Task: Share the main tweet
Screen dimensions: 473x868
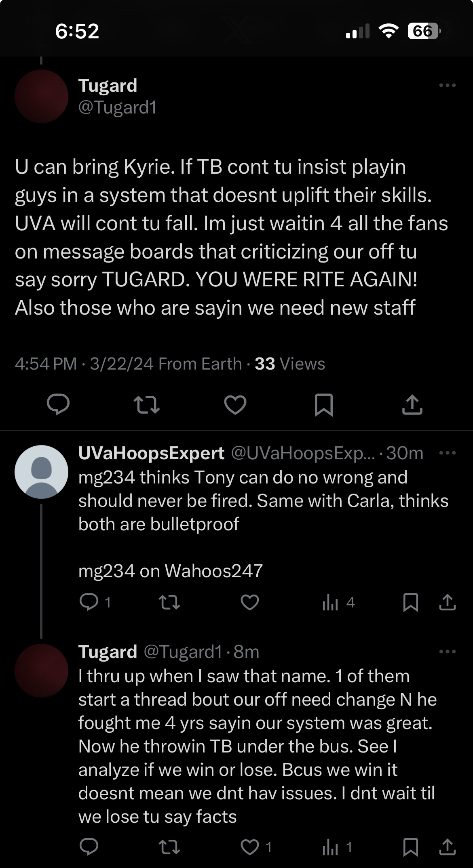Action: pos(412,405)
